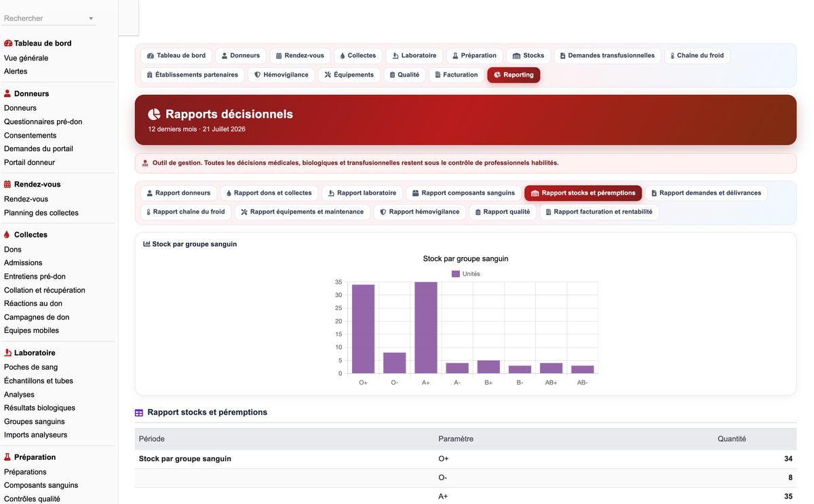Click the A+ bar in the stock chart
The height and width of the screenshot is (504, 814).
click(x=426, y=328)
